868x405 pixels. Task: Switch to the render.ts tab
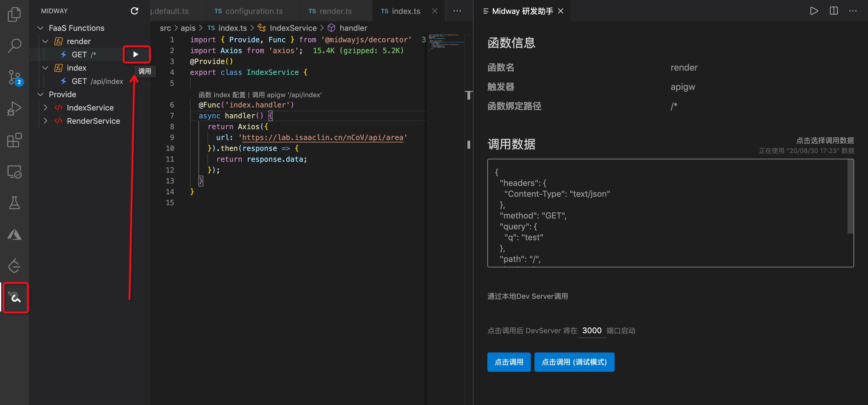tap(330, 11)
